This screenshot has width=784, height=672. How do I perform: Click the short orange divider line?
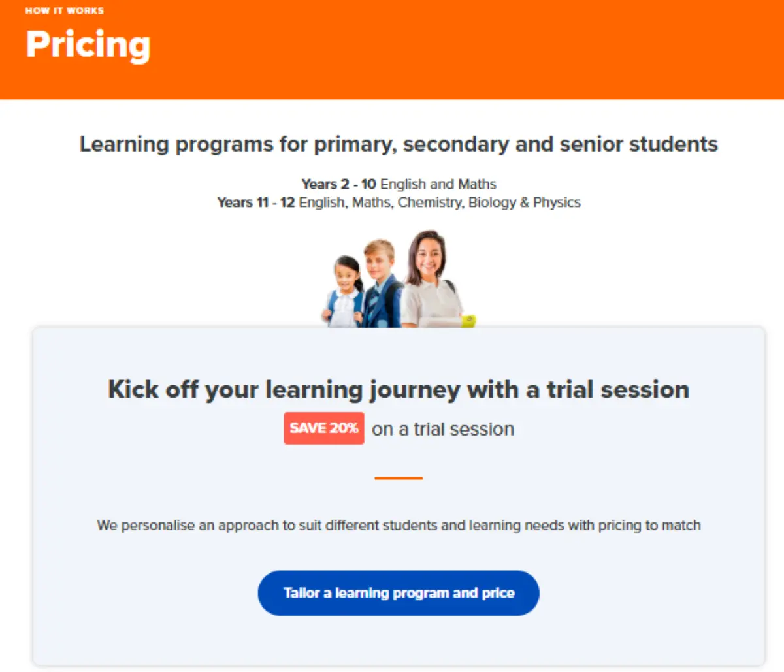[x=399, y=478]
